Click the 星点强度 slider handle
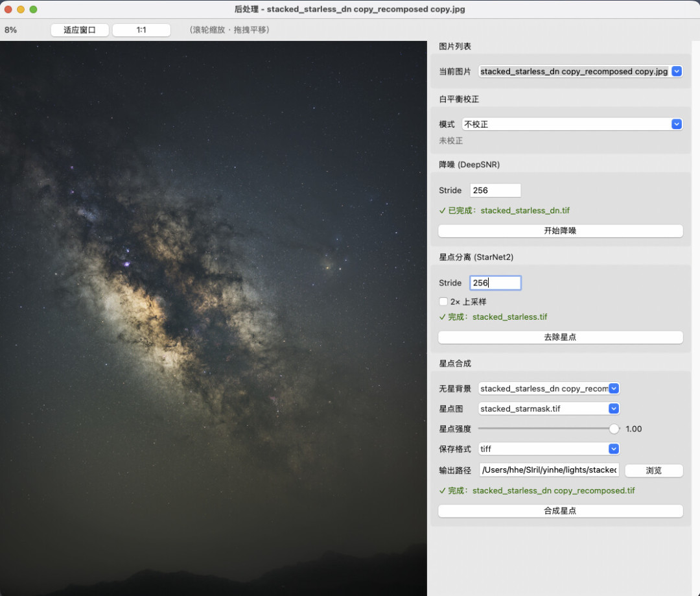 (614, 429)
